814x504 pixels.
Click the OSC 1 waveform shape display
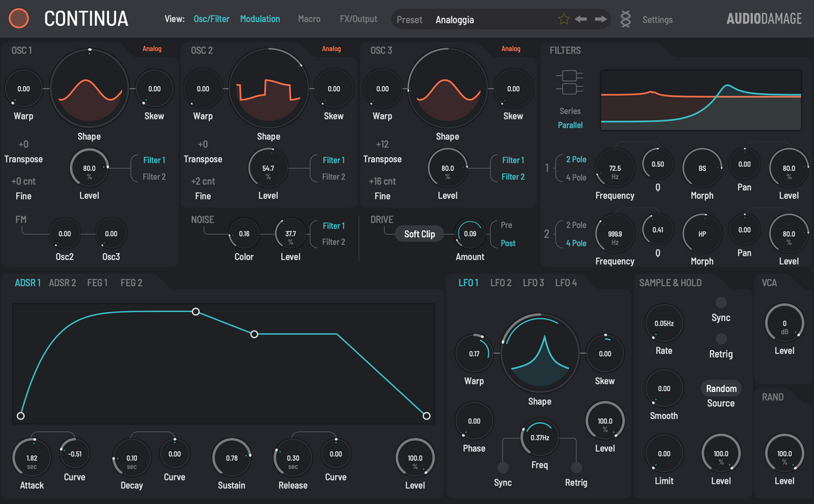coord(89,90)
